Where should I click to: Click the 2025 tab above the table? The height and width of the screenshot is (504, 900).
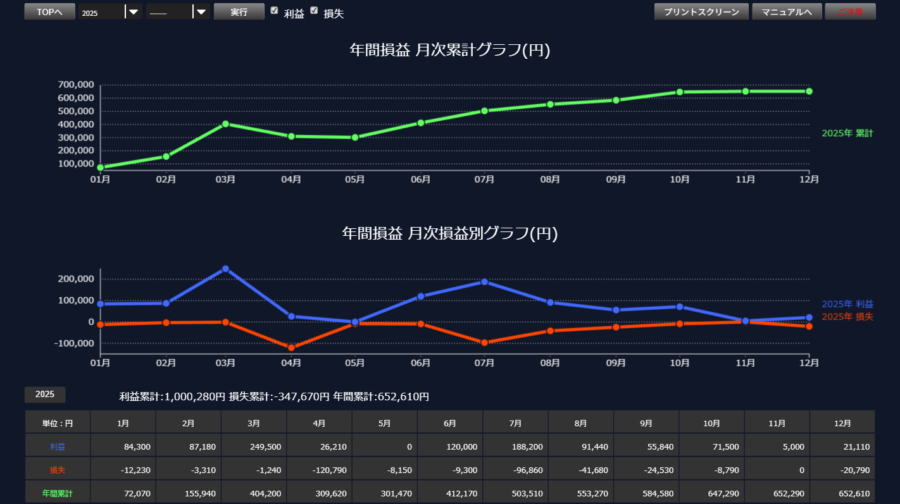coord(45,395)
